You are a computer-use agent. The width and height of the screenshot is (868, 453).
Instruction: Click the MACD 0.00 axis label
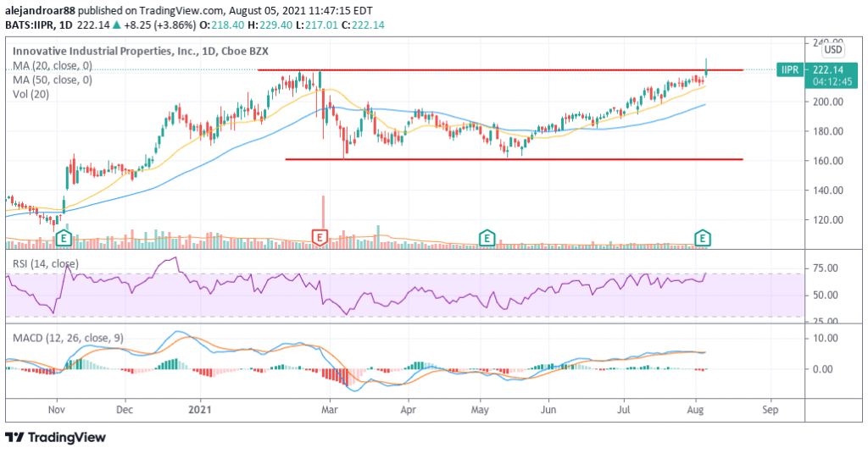coord(822,369)
